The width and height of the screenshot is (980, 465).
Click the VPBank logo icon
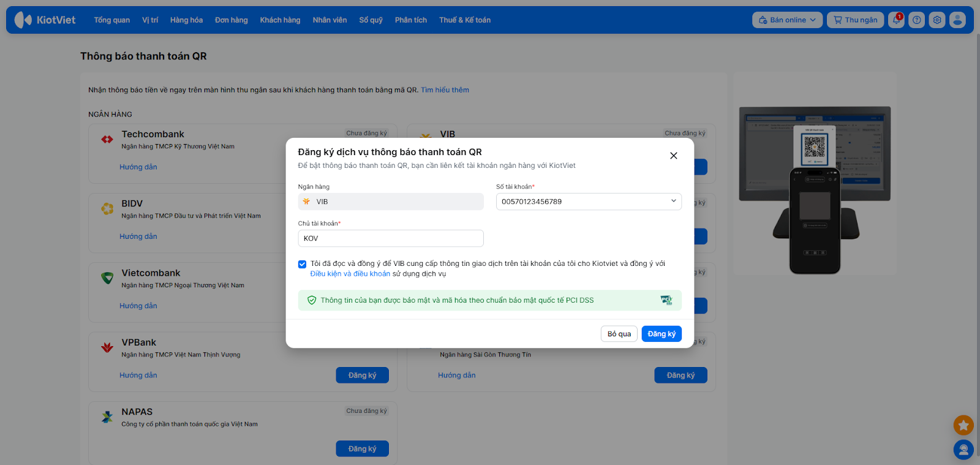tap(107, 347)
